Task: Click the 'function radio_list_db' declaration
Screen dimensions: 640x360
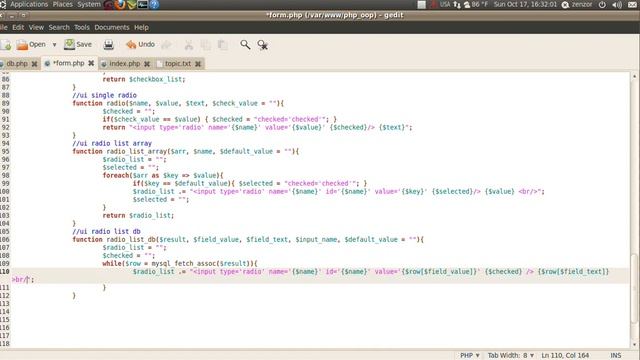Action: pos(248,240)
